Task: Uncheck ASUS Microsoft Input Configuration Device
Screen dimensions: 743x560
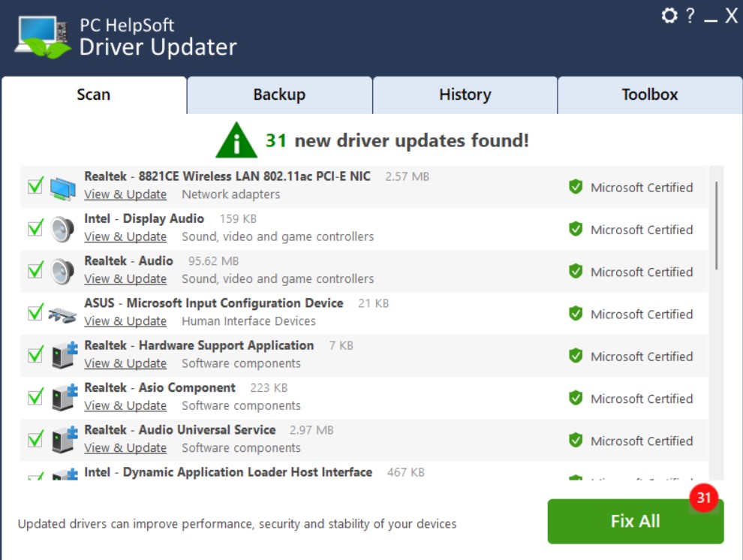Action: point(35,312)
